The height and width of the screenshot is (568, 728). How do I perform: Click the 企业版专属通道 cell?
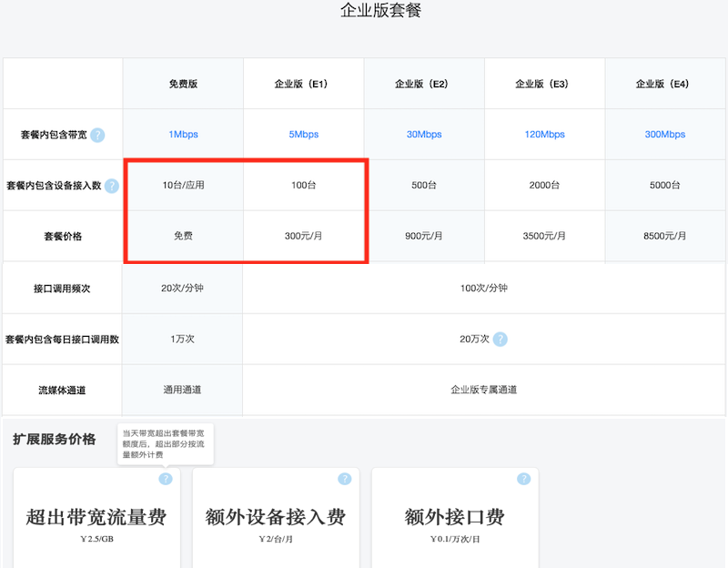click(x=484, y=390)
